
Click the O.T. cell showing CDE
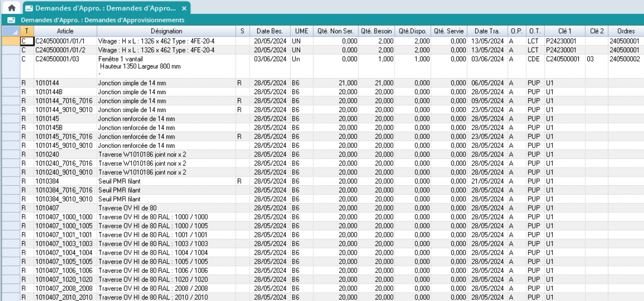[535, 59]
